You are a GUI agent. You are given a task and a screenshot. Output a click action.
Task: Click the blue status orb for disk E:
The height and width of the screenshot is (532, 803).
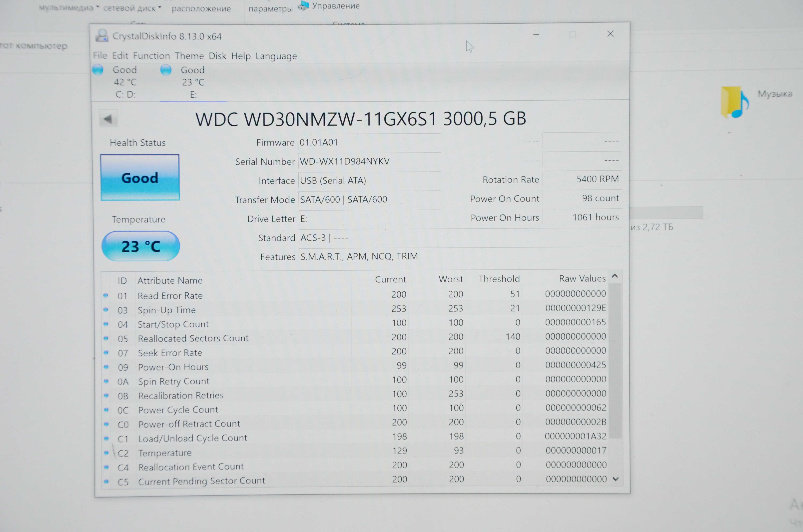tap(166, 70)
